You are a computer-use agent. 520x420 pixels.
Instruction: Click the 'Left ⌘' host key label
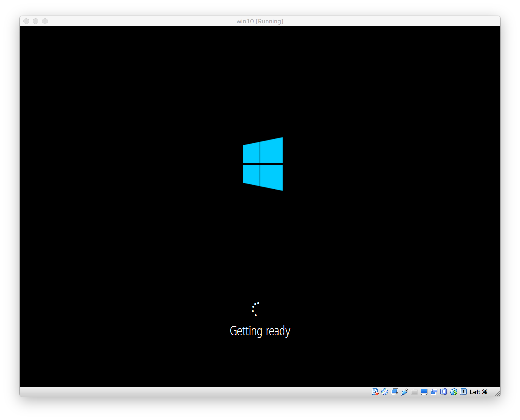click(x=479, y=392)
